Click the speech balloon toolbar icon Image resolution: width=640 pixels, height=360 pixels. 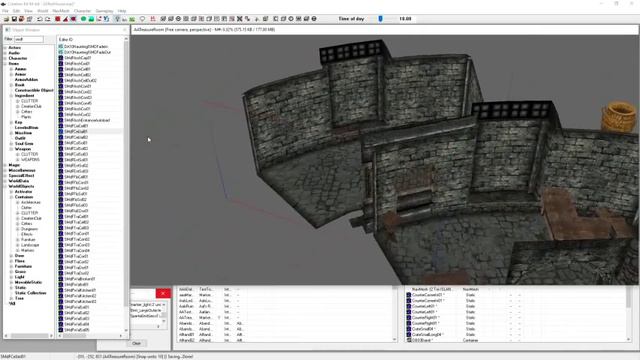(142, 19)
